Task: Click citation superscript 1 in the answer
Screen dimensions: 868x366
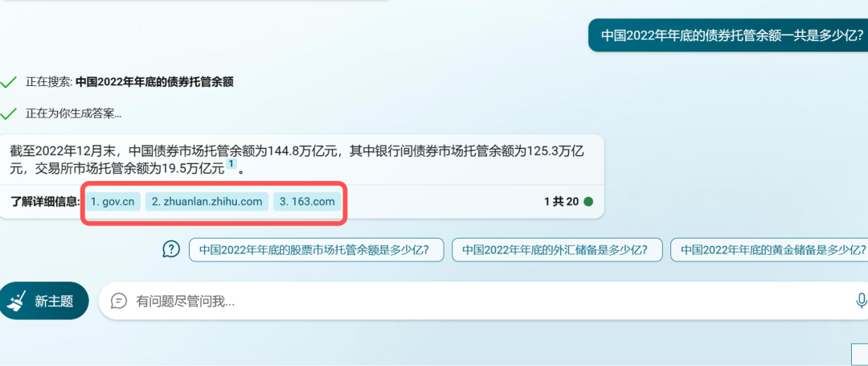Action: [231, 164]
